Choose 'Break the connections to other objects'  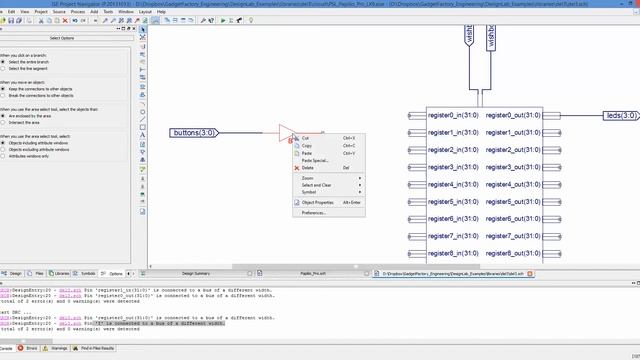point(3,96)
